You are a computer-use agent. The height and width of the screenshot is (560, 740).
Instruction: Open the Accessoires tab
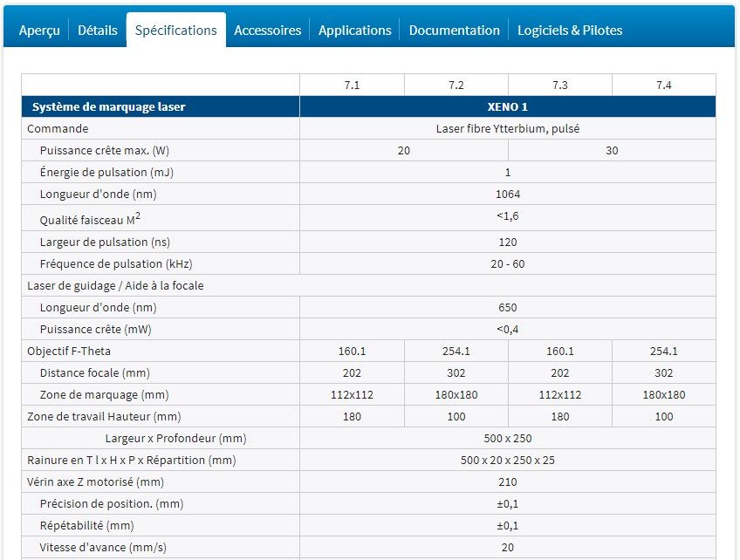(268, 29)
